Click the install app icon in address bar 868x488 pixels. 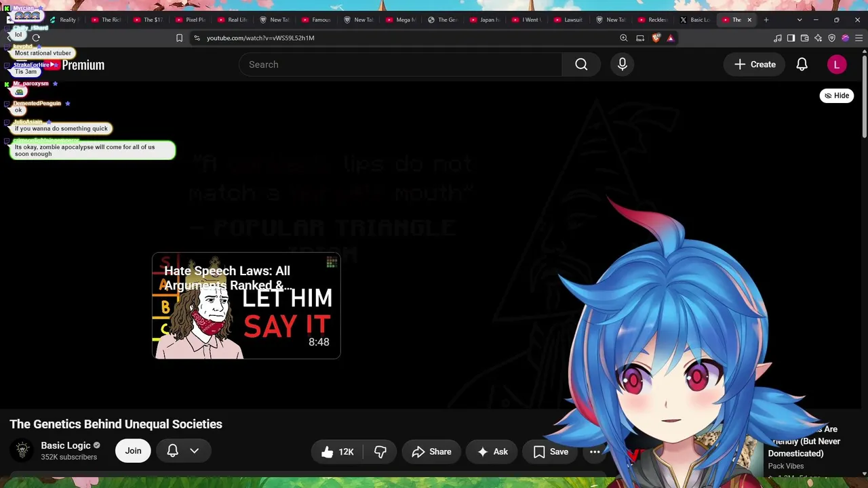tap(640, 38)
